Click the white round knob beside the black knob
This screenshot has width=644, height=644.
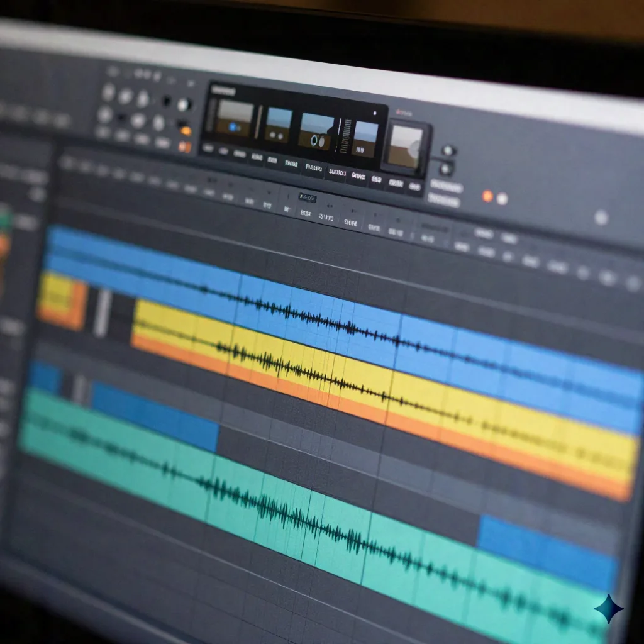coord(184,105)
